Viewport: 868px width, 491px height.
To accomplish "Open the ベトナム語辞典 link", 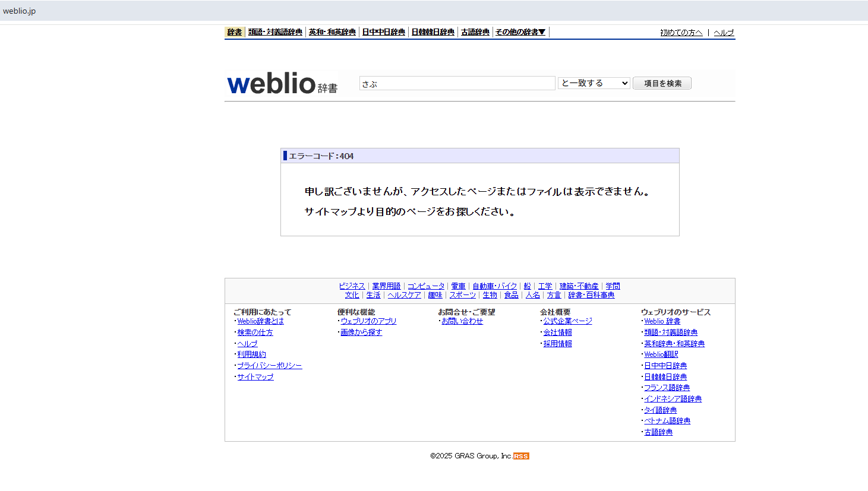I will click(667, 421).
